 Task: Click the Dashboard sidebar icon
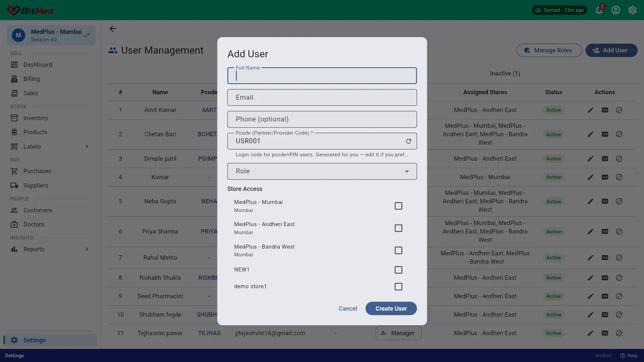pos(14,65)
